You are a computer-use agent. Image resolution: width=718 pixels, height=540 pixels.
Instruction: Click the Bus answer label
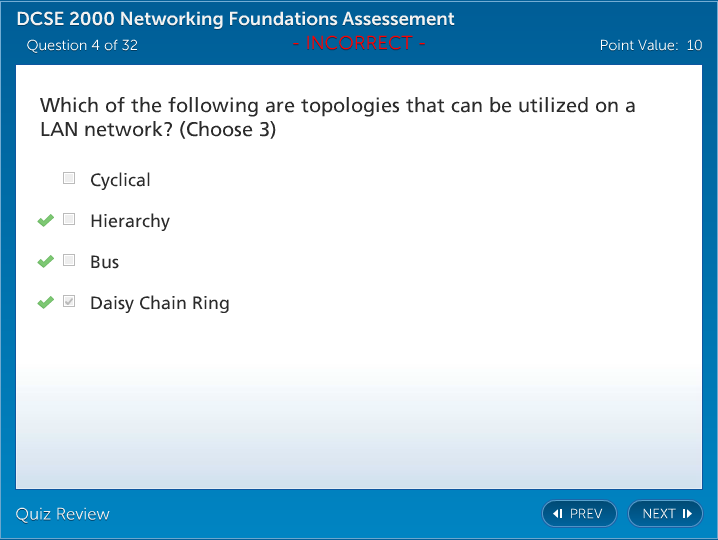[x=104, y=262]
